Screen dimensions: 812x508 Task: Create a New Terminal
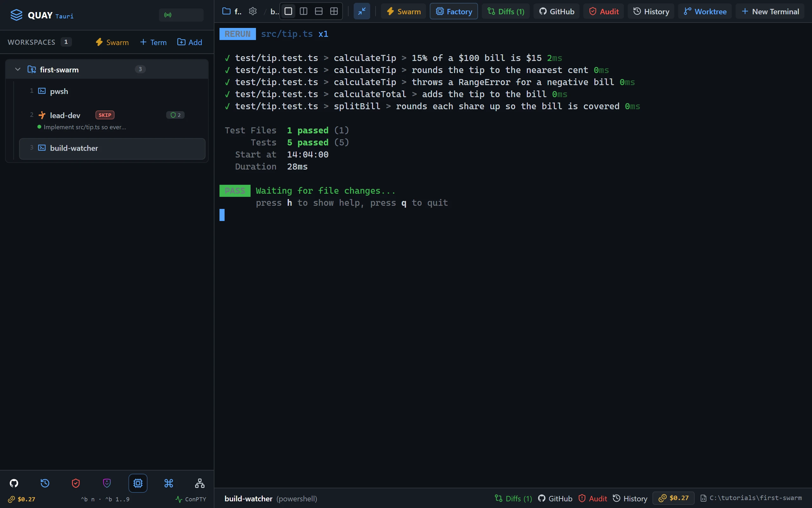pos(770,11)
